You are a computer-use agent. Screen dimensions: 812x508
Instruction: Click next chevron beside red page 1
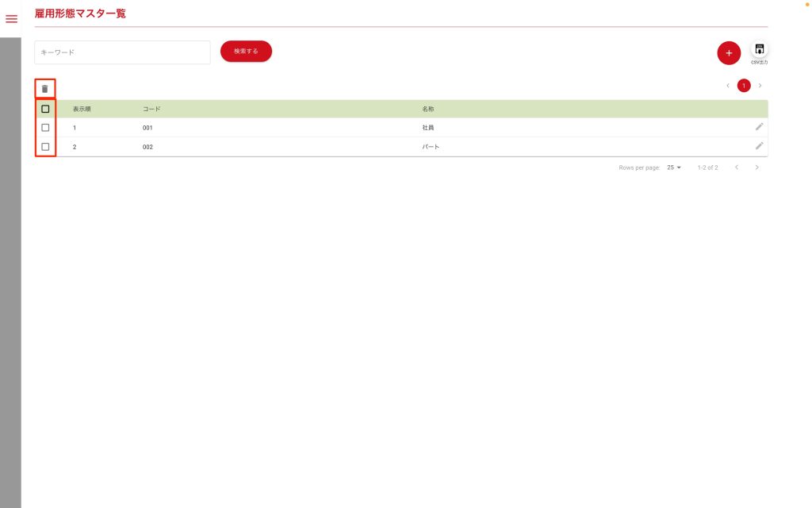760,86
